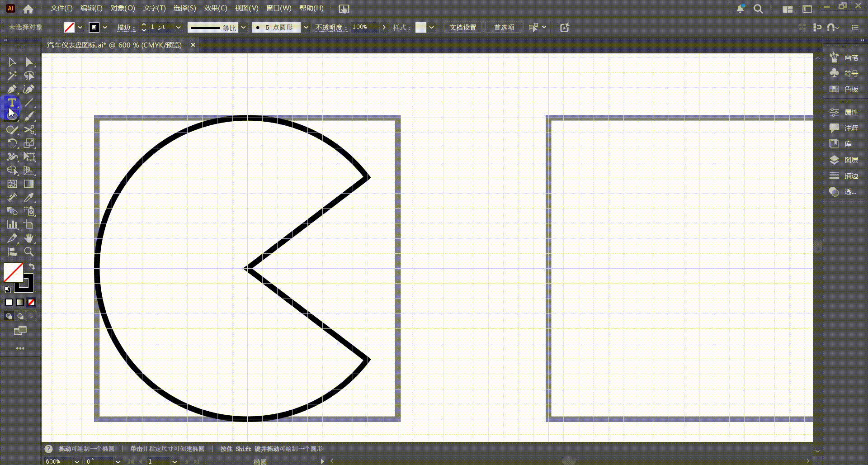868x465 pixels.
Task: Click the 首选项 button
Action: [504, 27]
